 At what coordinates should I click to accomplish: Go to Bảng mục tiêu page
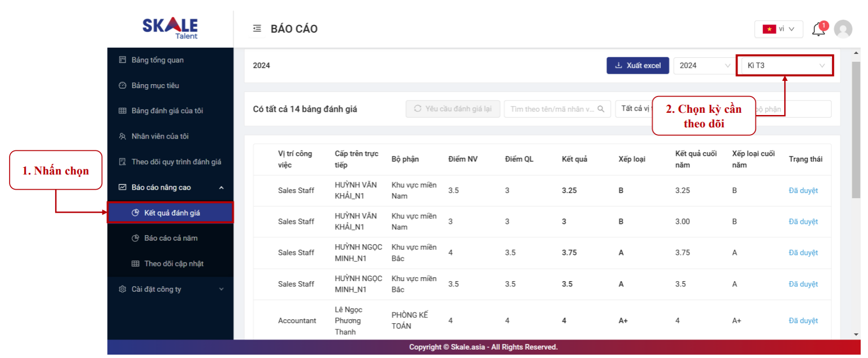click(x=155, y=86)
